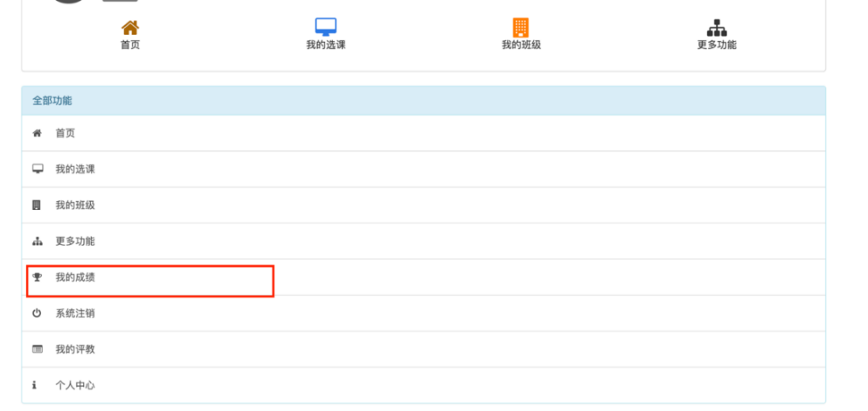Click the power icon beside 系统注销

pyautogui.click(x=37, y=313)
